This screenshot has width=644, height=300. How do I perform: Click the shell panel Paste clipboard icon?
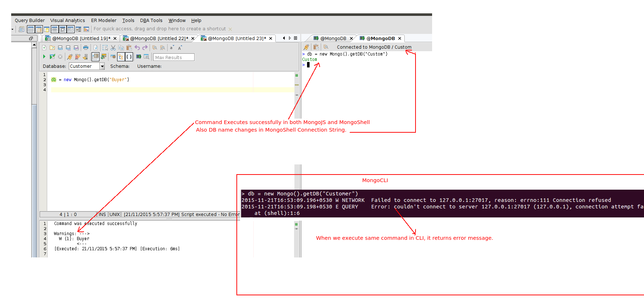click(x=316, y=47)
